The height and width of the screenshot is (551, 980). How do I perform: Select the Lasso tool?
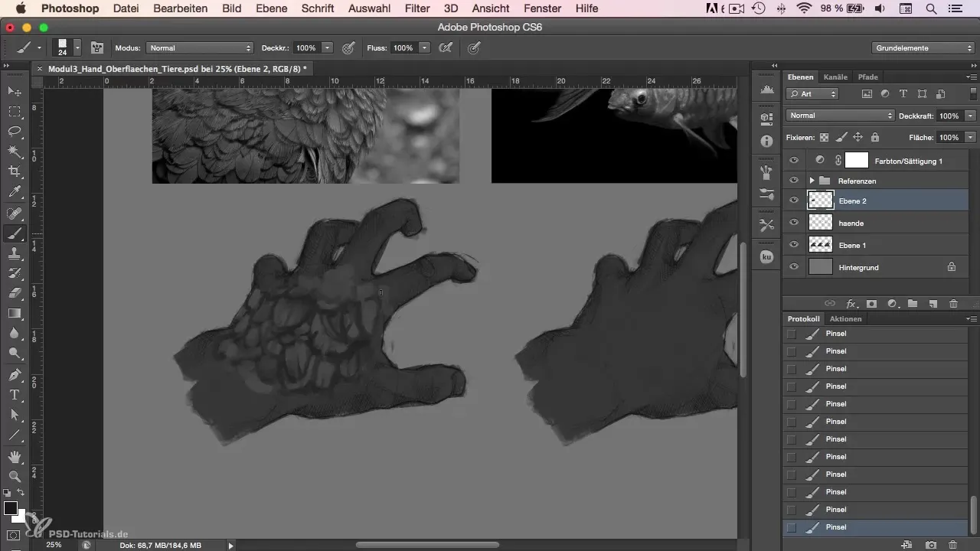click(15, 131)
